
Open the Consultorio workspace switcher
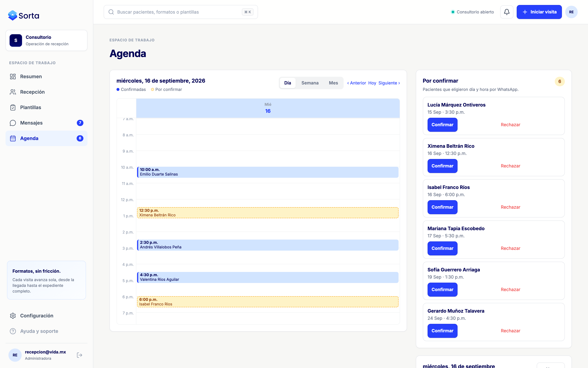pyautogui.click(x=46, y=40)
